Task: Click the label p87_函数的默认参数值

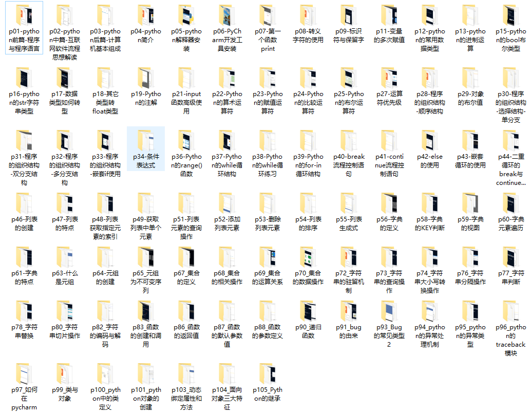Action: 227,336
